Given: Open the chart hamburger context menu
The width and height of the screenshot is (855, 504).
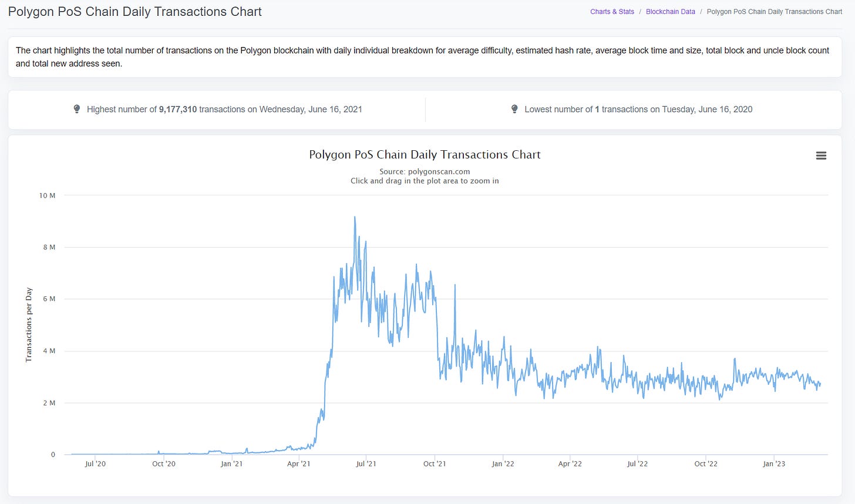Looking at the screenshot, I should click(x=821, y=155).
